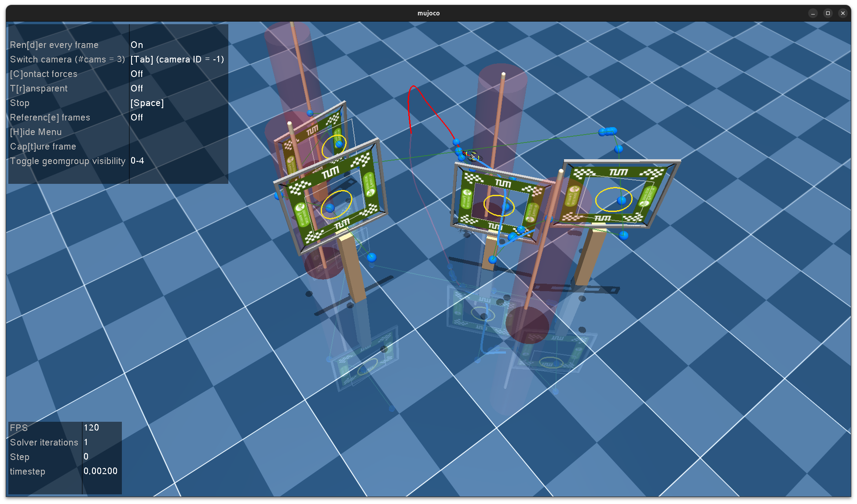The height and width of the screenshot is (504, 857).
Task: Click the FPS value '120'
Action: click(92, 427)
